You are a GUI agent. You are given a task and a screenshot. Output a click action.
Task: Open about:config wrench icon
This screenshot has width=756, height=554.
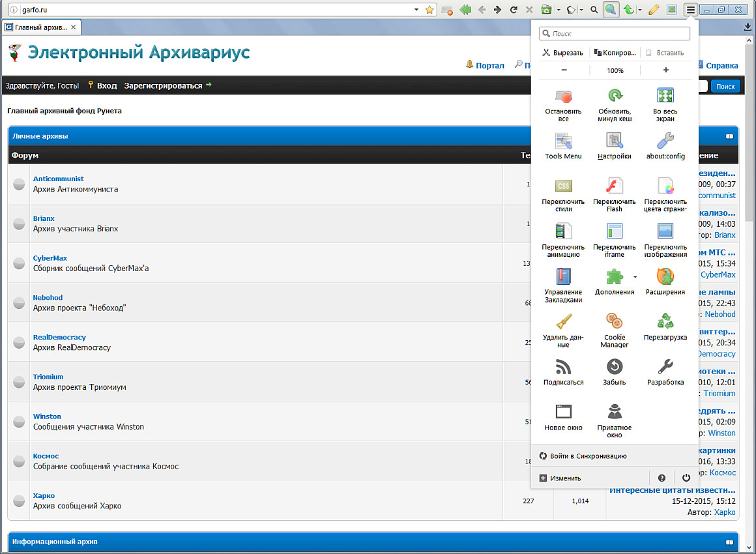tap(665, 141)
